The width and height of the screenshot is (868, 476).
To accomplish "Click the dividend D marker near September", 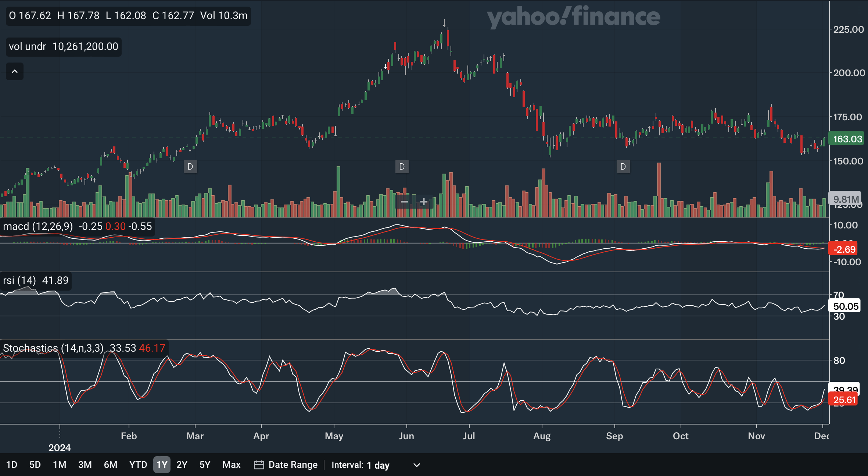I will click(623, 167).
